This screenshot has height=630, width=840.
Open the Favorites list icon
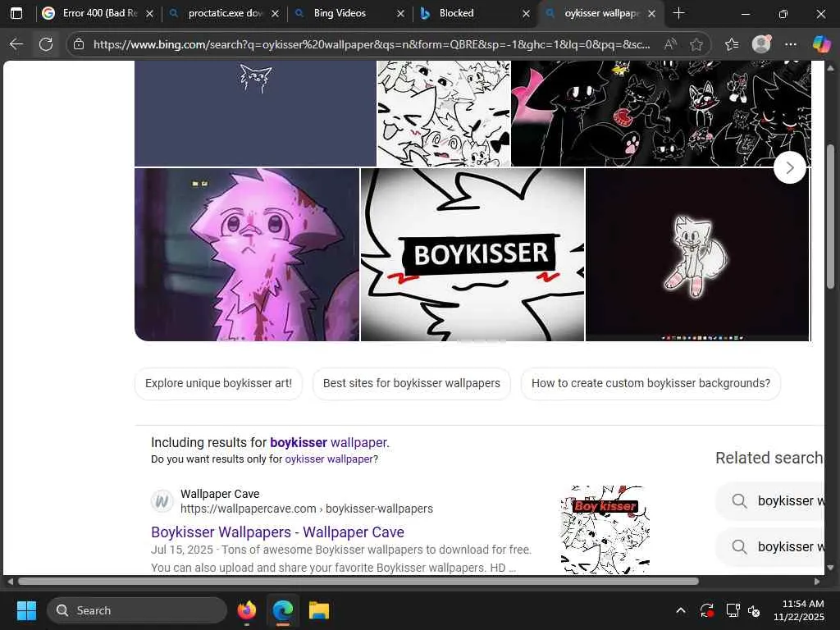(732, 44)
